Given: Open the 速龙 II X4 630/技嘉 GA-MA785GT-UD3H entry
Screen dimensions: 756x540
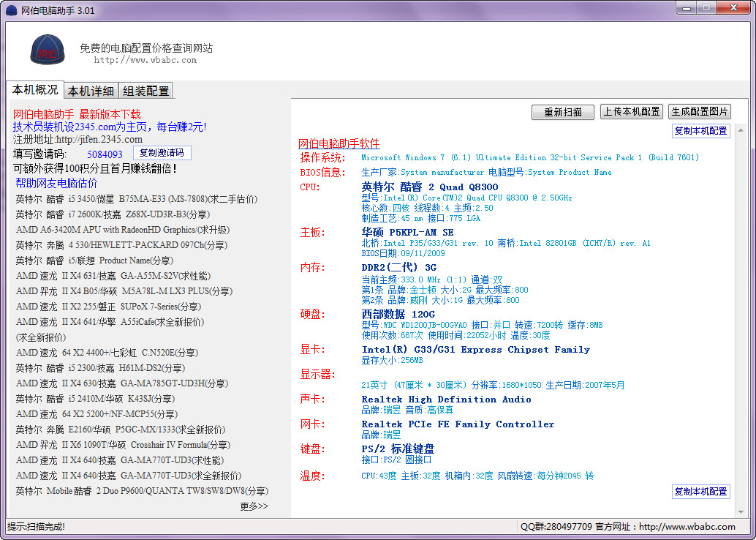Looking at the screenshot, I should [x=122, y=383].
